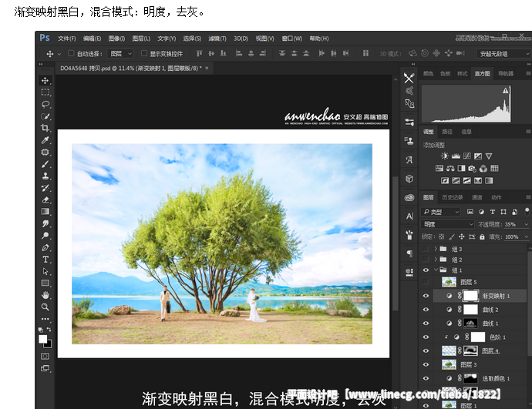Add a Brightness/Contrast adjustment from the sun icon
The height and width of the screenshot is (409, 532).
444,156
